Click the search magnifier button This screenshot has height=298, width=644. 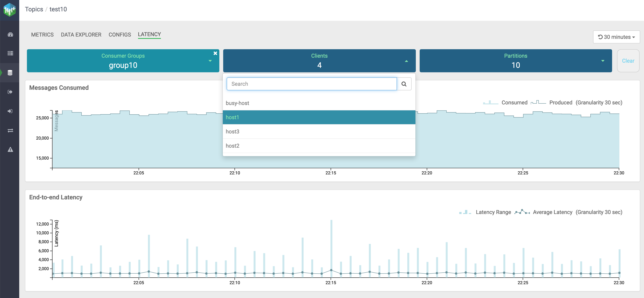[404, 84]
